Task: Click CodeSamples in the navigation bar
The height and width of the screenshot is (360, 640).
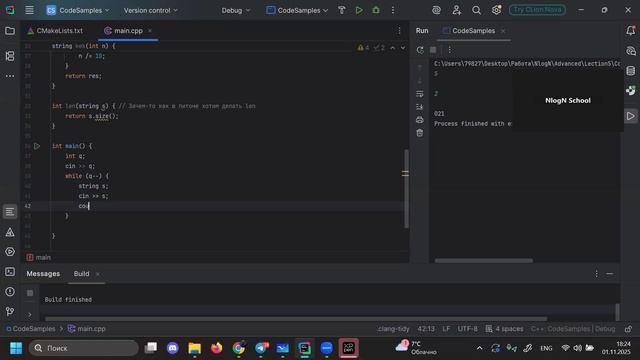Action: tap(31, 329)
